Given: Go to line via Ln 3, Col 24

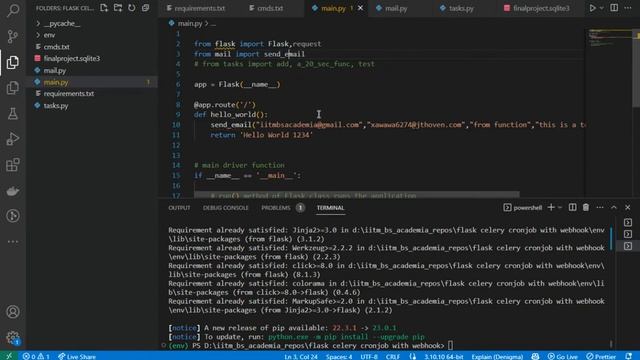Looking at the screenshot, I should (301, 356).
